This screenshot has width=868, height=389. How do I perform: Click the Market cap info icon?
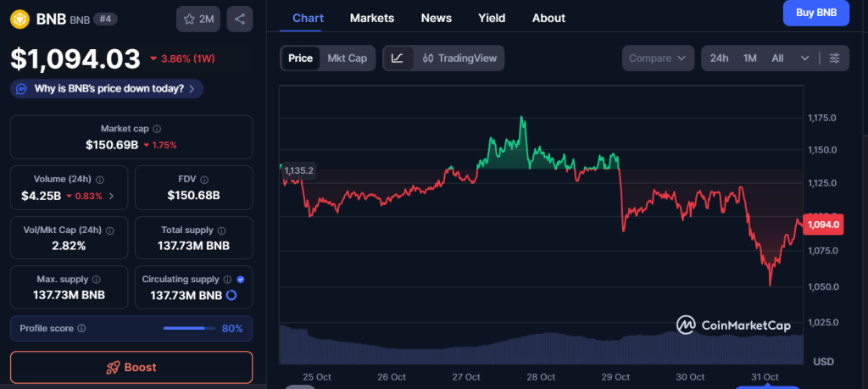(x=157, y=129)
